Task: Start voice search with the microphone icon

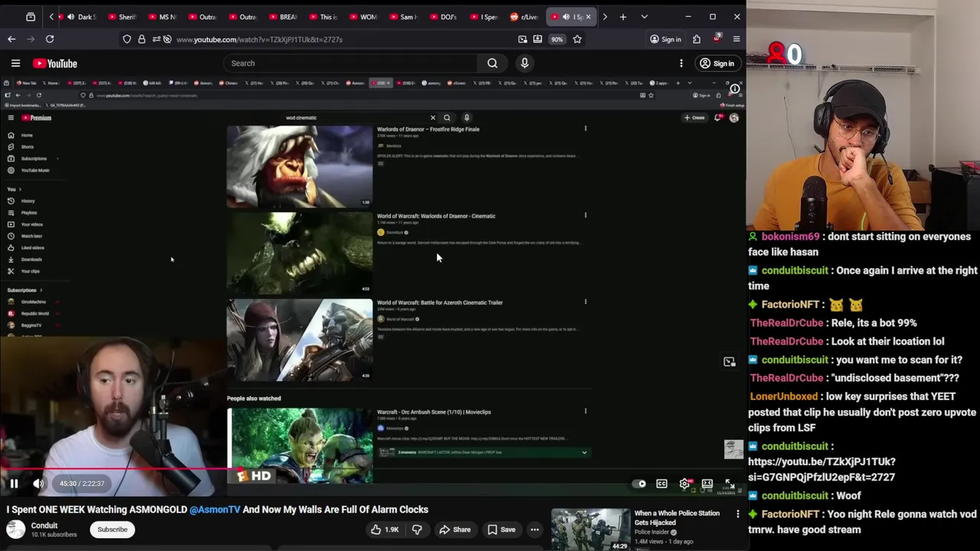Action: (x=524, y=64)
